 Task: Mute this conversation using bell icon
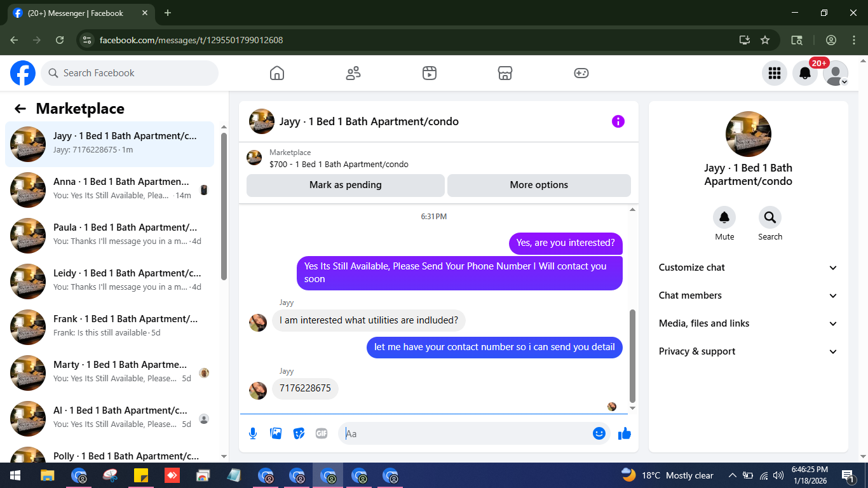point(724,218)
